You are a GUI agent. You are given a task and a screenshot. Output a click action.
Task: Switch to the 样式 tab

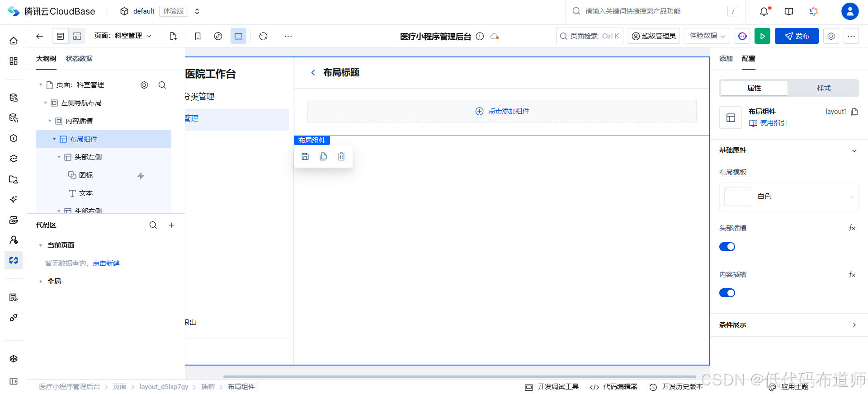click(x=824, y=88)
